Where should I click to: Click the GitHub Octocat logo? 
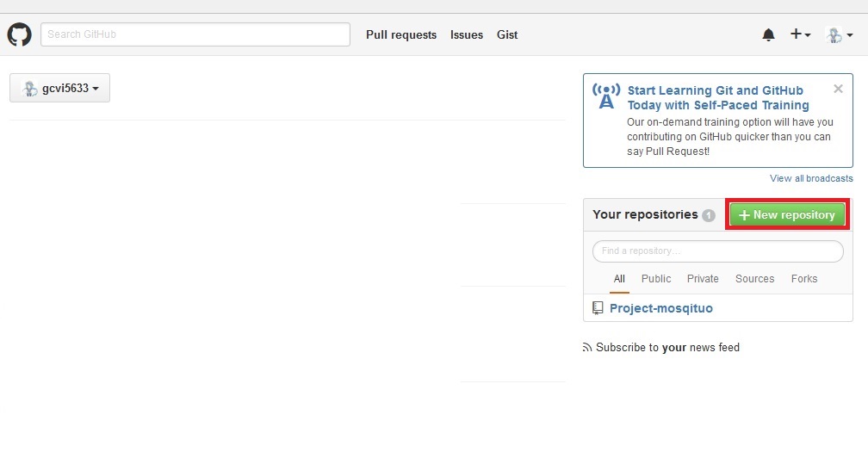pyautogui.click(x=20, y=34)
